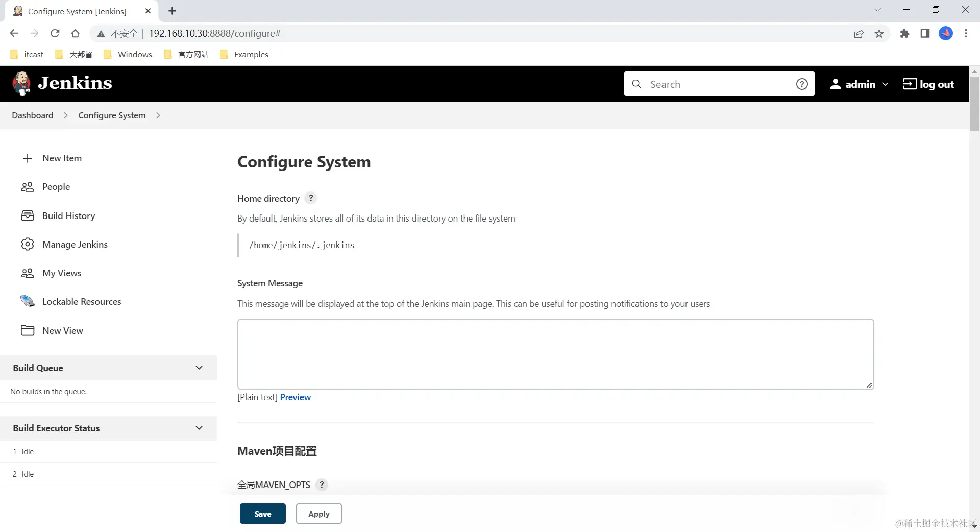The image size is (980, 532).
Task: Click the New Item plus icon
Action: click(28, 158)
